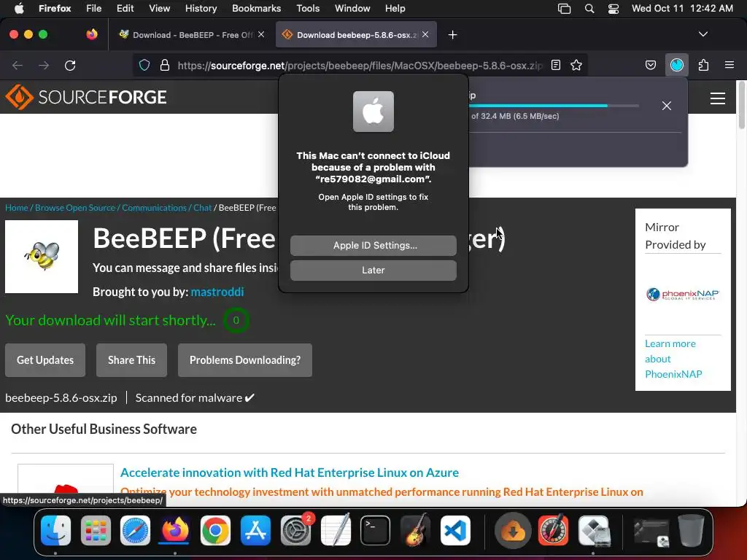Open the Firefox application hamburger menu
The image size is (747, 560).
pos(729,65)
